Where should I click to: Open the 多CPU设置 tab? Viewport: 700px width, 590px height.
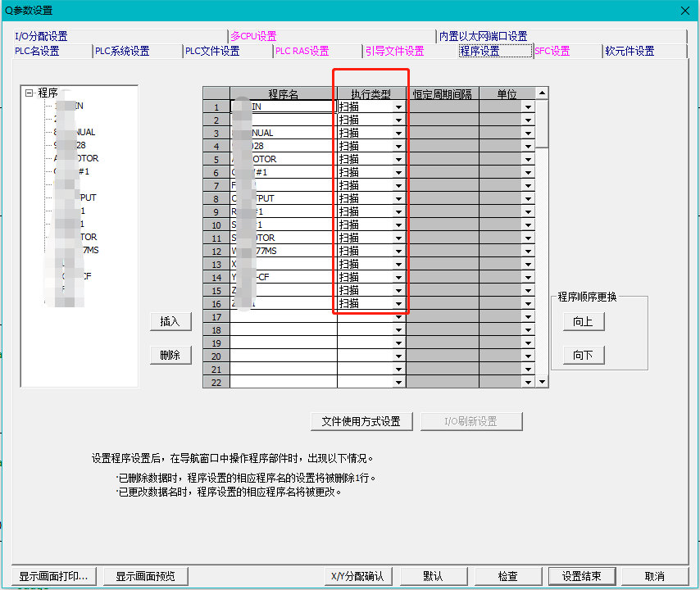tap(253, 36)
